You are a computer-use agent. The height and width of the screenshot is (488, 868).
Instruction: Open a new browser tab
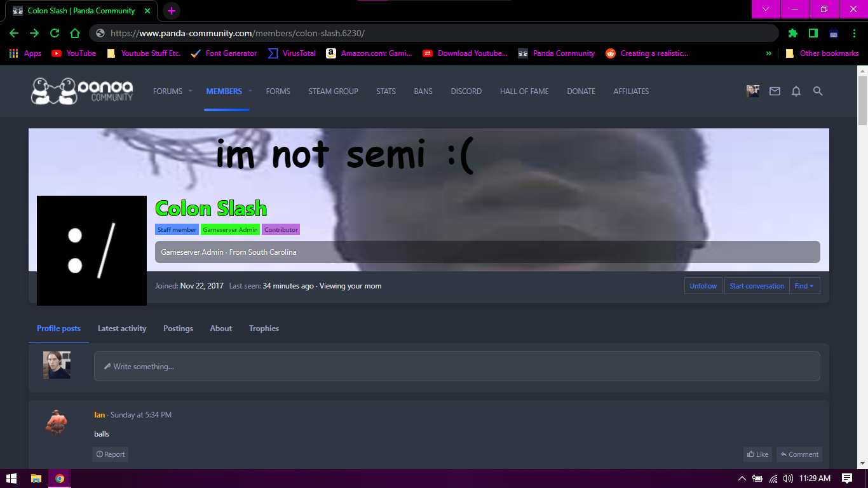tap(170, 10)
